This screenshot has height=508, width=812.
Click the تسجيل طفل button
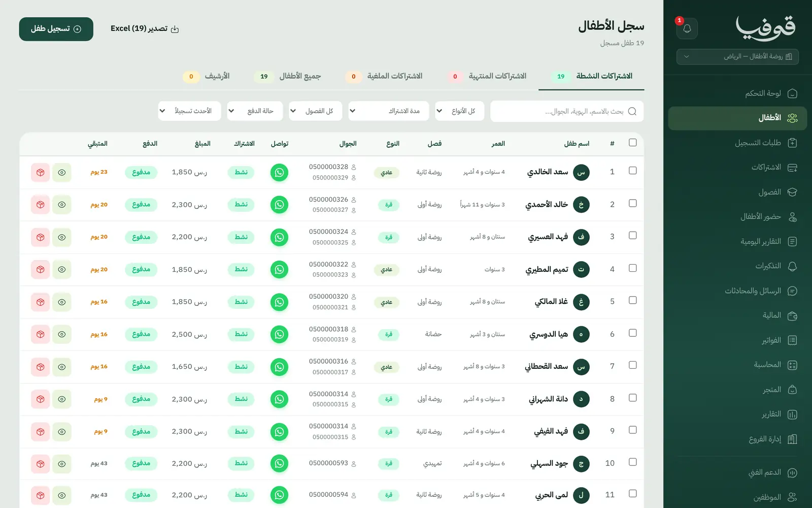(x=56, y=29)
